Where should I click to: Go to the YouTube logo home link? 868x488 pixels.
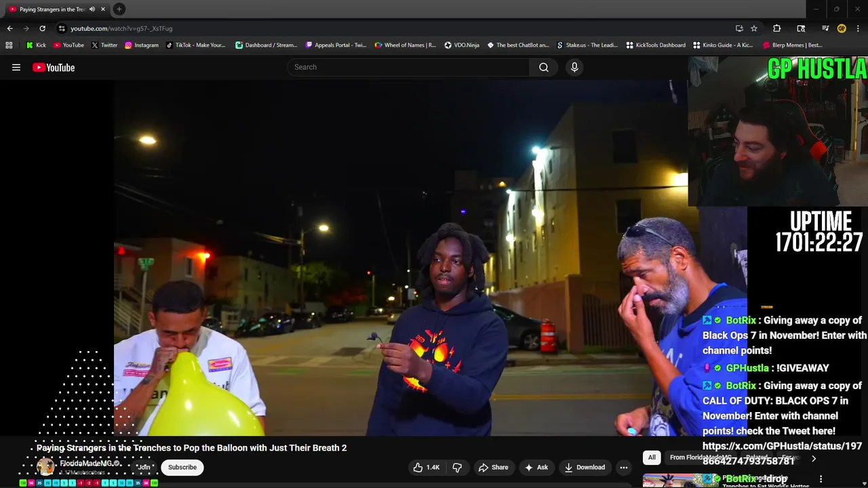(54, 67)
